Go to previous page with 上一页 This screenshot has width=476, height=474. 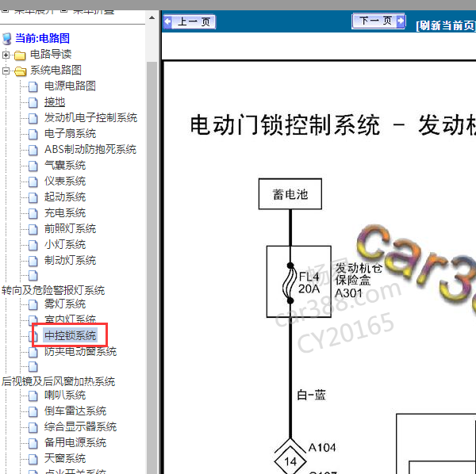coord(190,22)
